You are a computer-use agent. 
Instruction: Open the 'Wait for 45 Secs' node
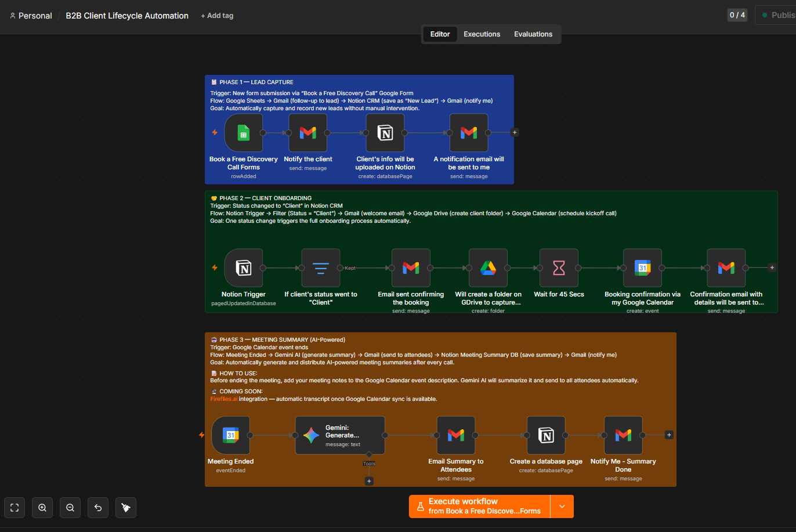click(x=559, y=268)
